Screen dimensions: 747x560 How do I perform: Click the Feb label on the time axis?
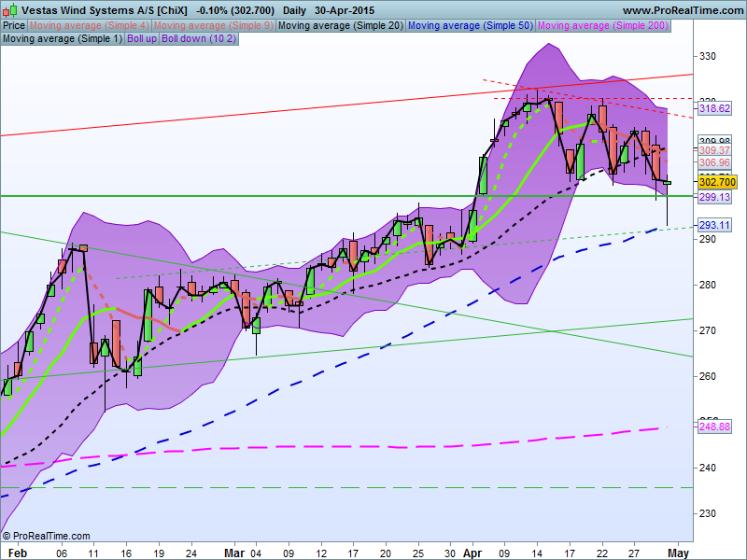click(18, 553)
